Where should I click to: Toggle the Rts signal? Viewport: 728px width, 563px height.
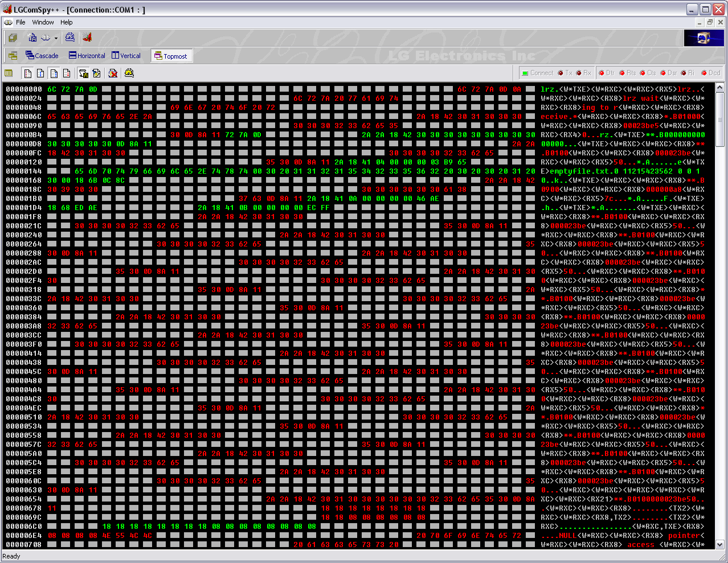[x=628, y=73]
